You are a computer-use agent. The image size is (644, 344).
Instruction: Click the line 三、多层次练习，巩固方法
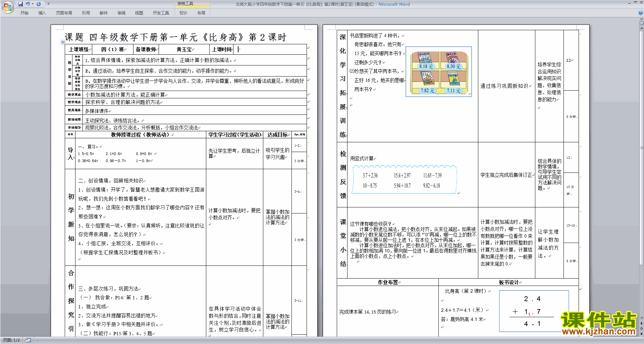click(108, 289)
